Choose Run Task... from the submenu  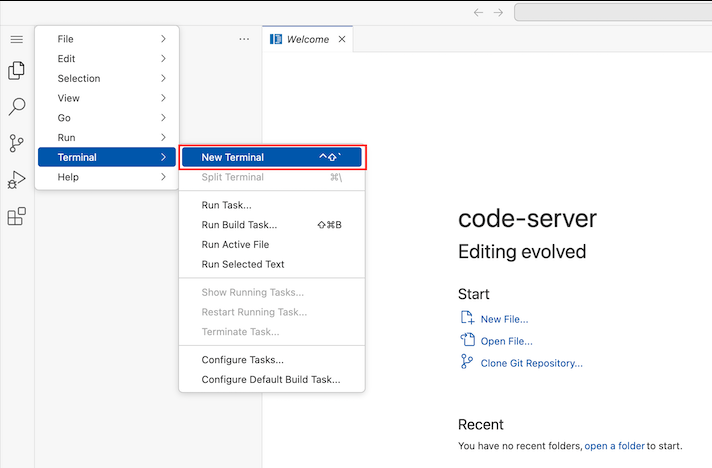pyautogui.click(x=272, y=205)
